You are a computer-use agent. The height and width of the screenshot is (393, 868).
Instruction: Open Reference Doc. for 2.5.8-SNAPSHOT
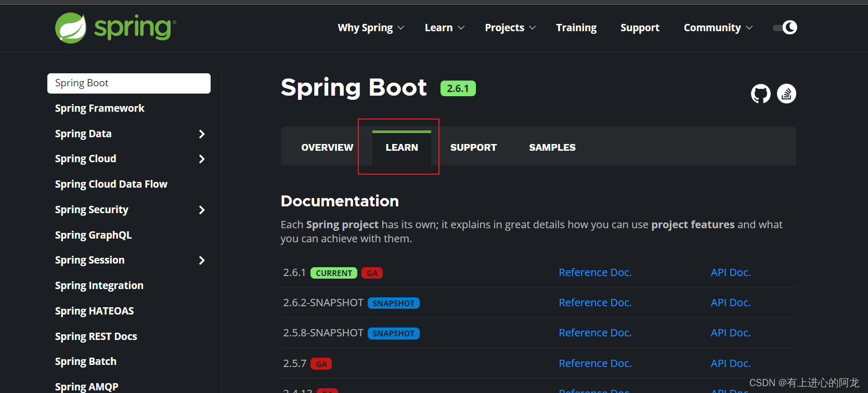[x=595, y=333]
